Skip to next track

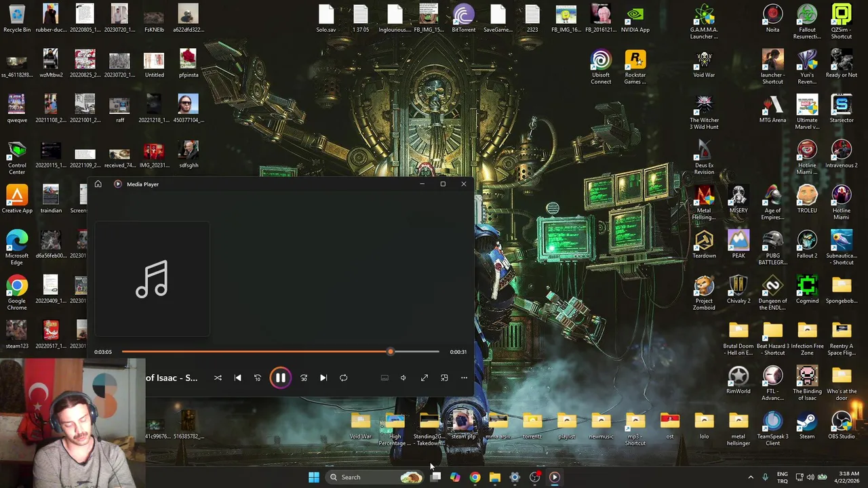pos(323,378)
